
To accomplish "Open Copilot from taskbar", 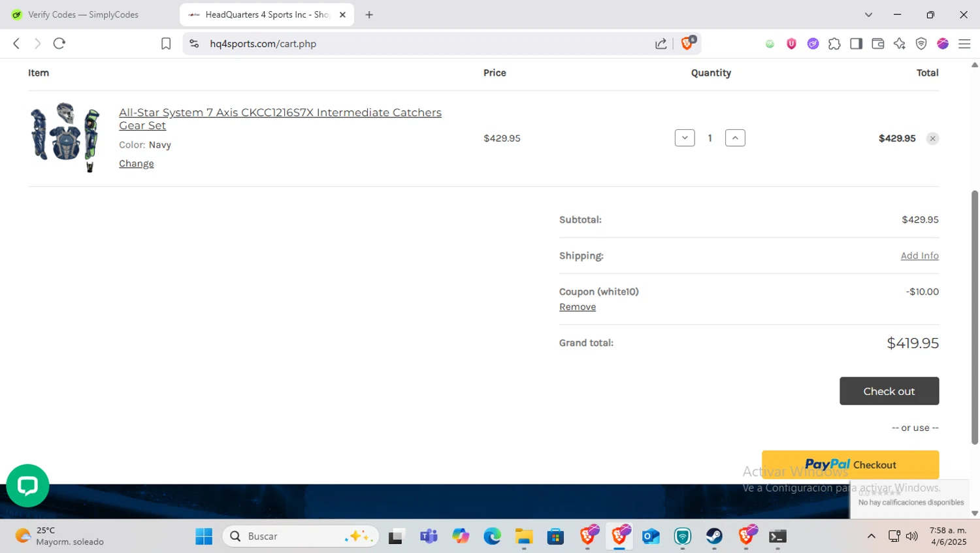I will [461, 536].
